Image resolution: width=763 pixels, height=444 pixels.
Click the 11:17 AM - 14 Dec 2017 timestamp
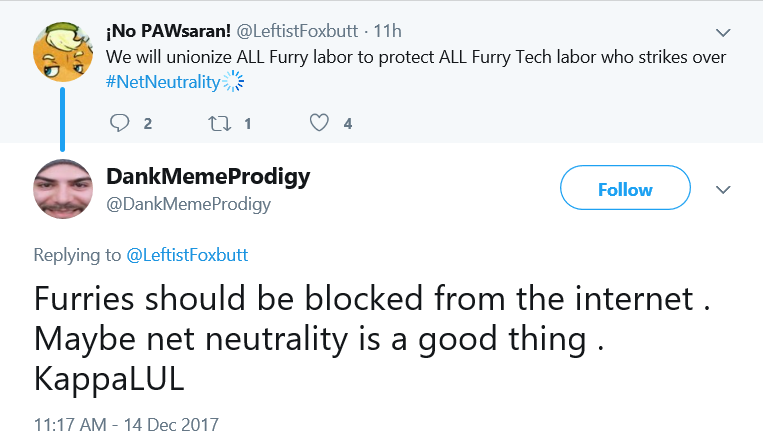tap(127, 425)
